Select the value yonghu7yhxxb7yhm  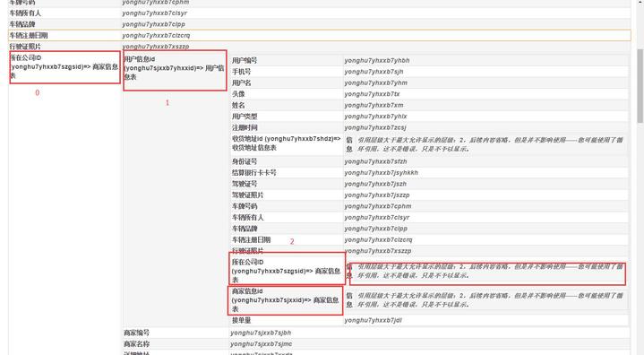(376, 82)
